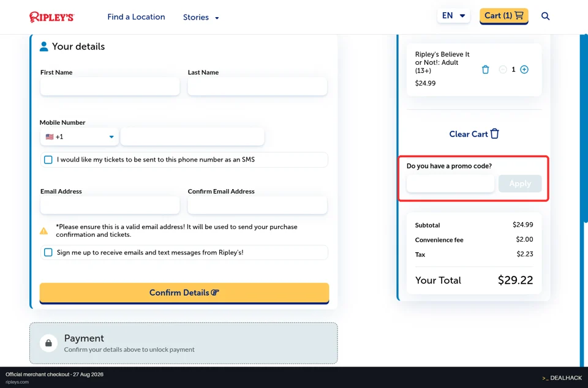Apply the promo code

[520, 184]
